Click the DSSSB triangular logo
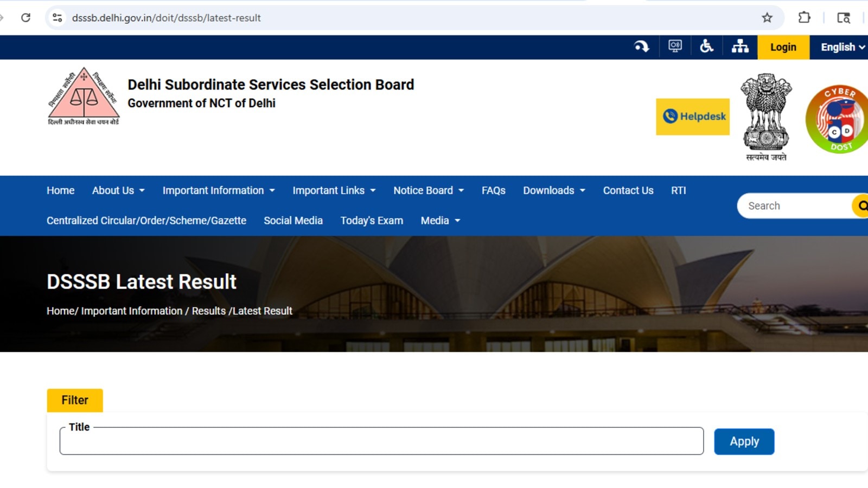The width and height of the screenshot is (868, 488). [x=84, y=96]
